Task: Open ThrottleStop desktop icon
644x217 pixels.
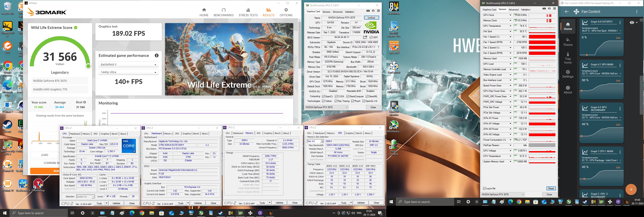Action: pos(38,185)
